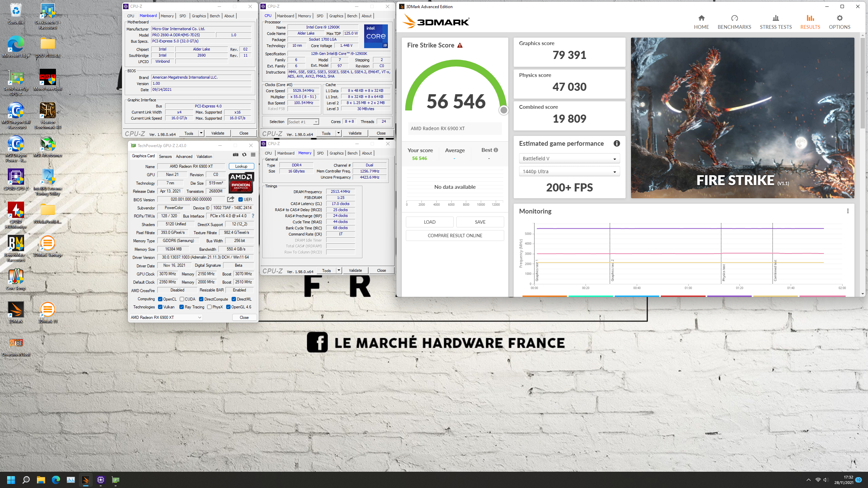
Task: Expand Tools dropdown arrow in CPU-Z Memory window
Action: pyautogui.click(x=339, y=270)
